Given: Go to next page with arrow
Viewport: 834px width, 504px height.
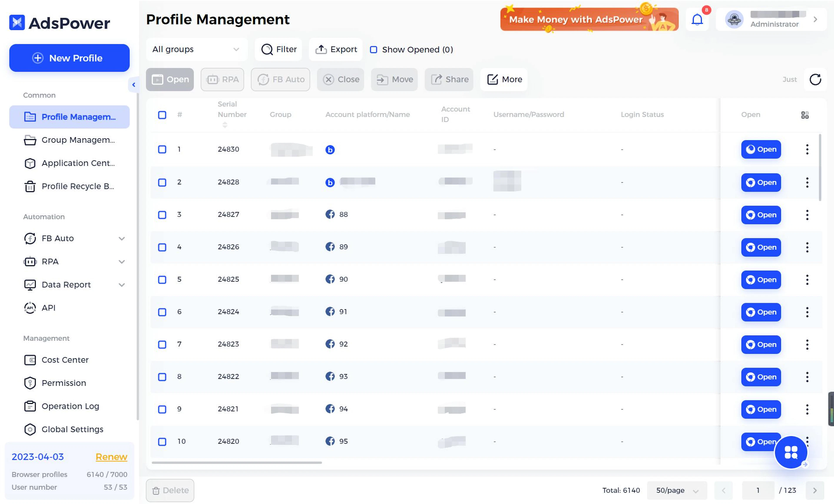Looking at the screenshot, I should click(x=815, y=490).
